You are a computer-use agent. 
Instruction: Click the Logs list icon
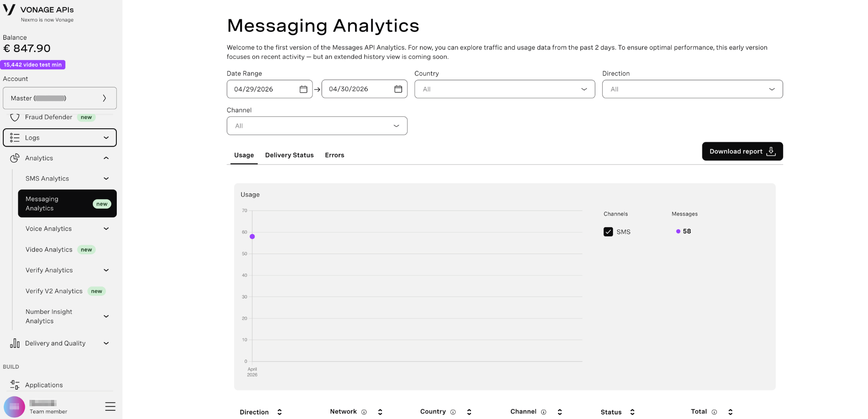pos(15,138)
